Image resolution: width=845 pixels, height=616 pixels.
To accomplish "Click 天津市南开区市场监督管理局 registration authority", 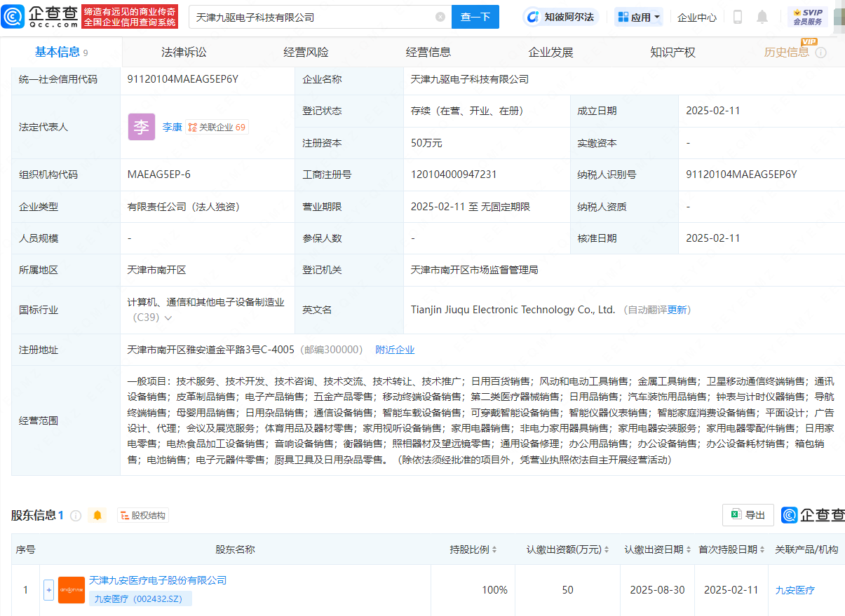I will coord(475,270).
